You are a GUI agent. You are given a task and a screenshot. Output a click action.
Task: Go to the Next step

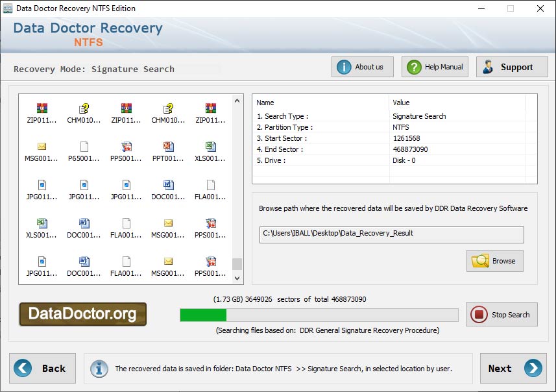point(513,368)
